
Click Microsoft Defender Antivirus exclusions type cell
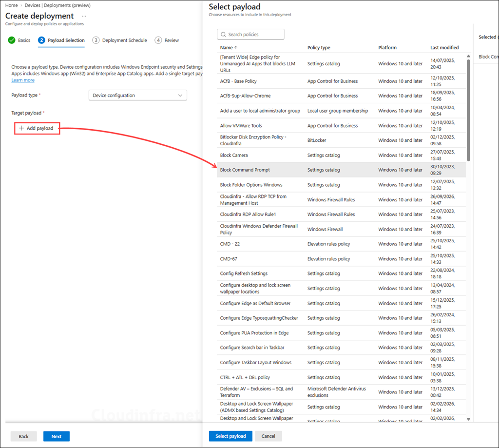click(337, 392)
